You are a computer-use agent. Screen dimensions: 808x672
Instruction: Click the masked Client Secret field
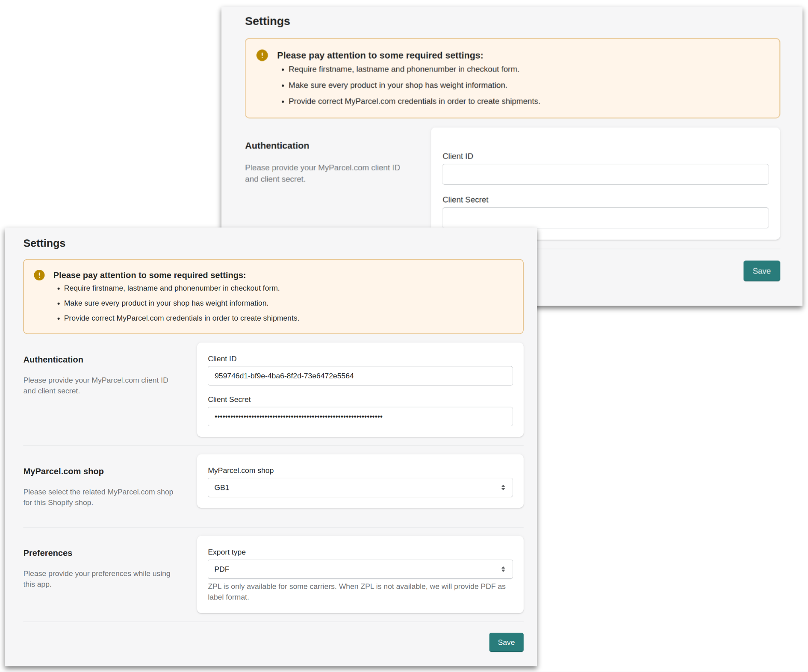coord(360,416)
